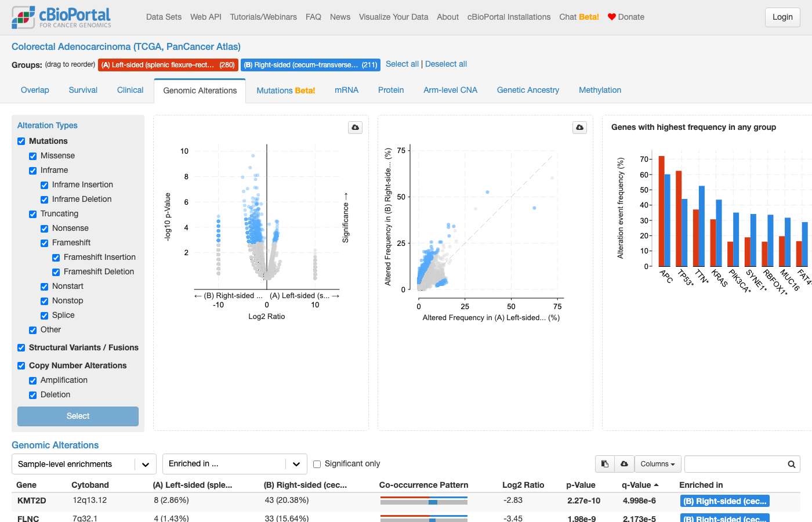The width and height of the screenshot is (812, 522).
Task: Switch to the Survival tab
Action: tap(83, 90)
